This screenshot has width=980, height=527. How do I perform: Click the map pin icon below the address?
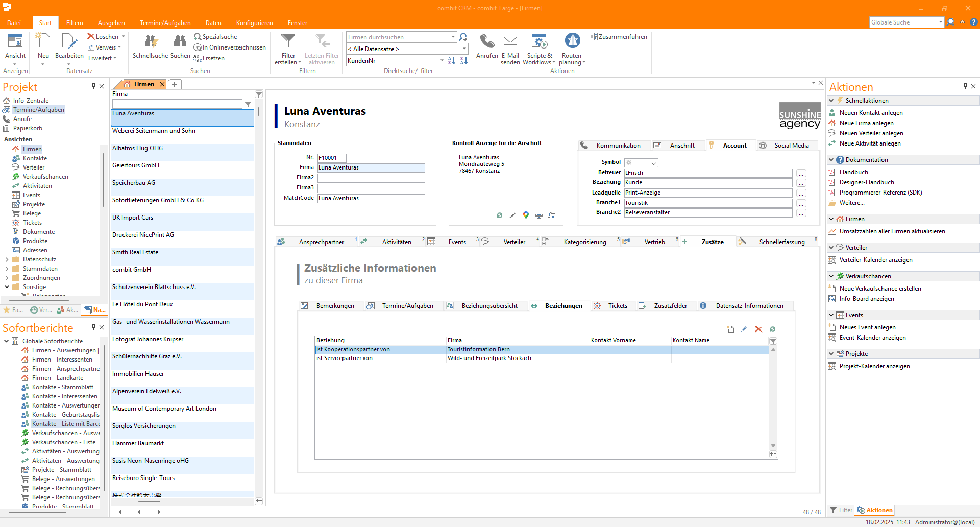tap(526, 215)
